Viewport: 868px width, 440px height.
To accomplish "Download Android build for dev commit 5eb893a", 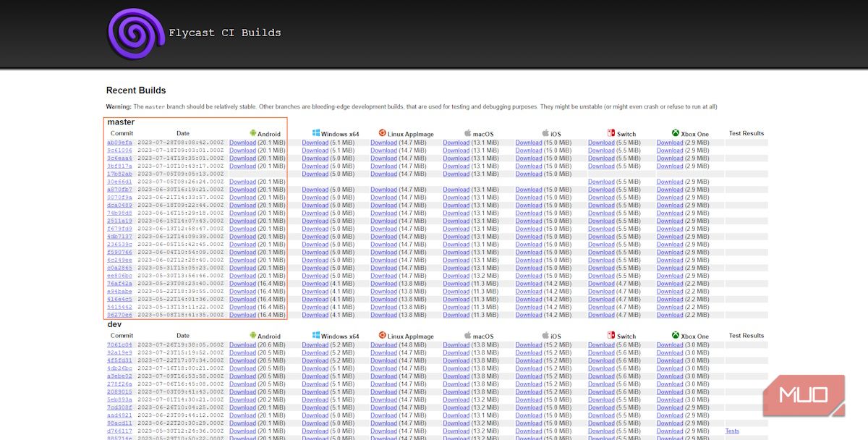I will [x=242, y=399].
